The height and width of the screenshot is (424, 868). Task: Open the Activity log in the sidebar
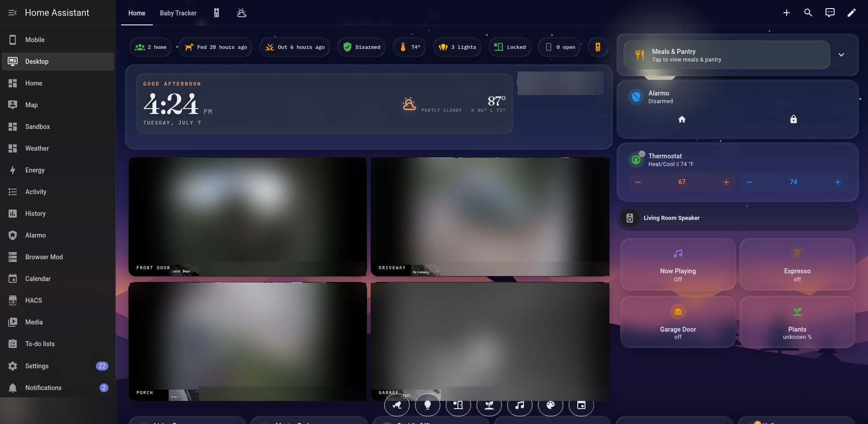click(x=58, y=192)
